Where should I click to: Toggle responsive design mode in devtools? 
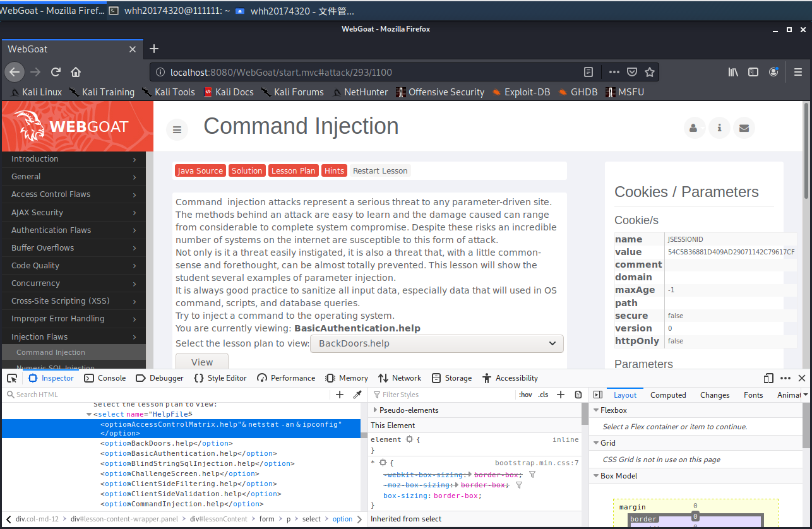[x=768, y=378]
